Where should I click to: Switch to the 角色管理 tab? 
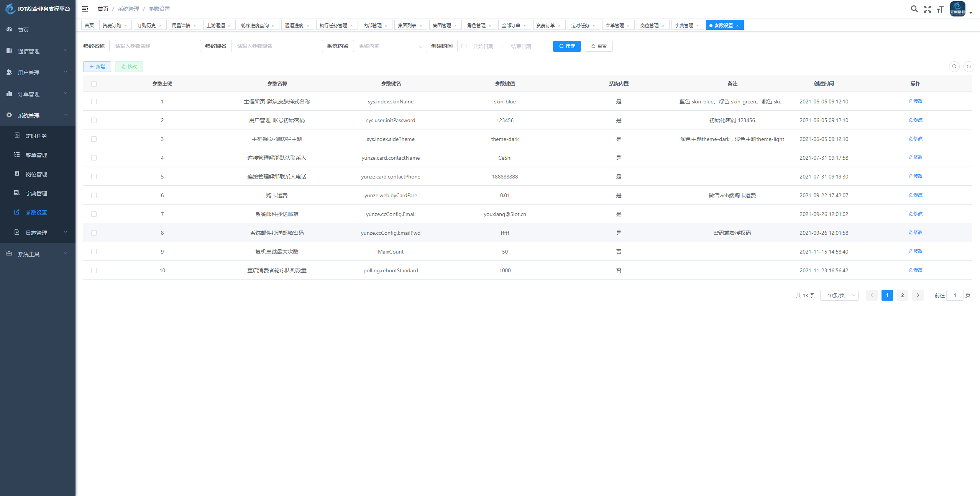point(476,25)
